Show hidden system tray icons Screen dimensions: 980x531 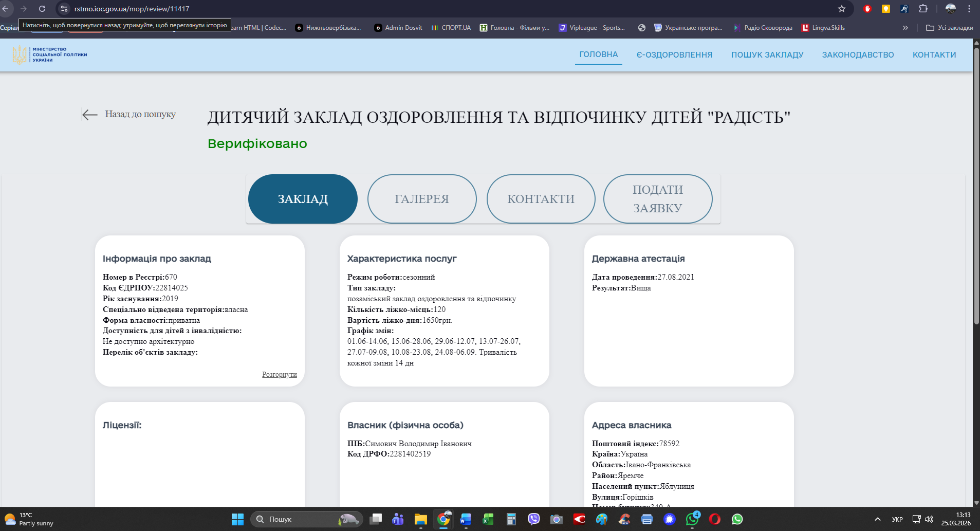coord(878,519)
